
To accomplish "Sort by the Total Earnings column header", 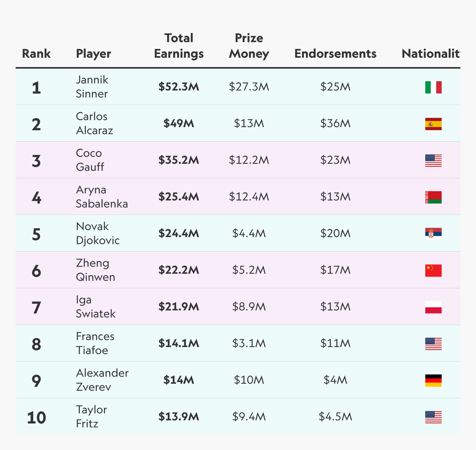I will [x=179, y=46].
